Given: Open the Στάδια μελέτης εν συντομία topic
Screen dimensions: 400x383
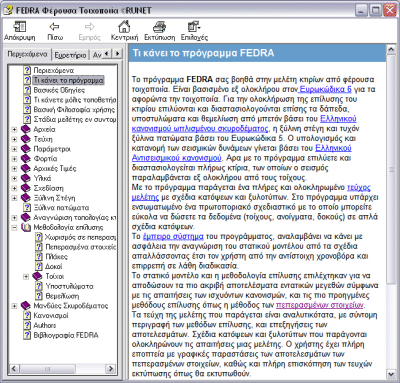Looking at the screenshot, I should tap(75, 119).
